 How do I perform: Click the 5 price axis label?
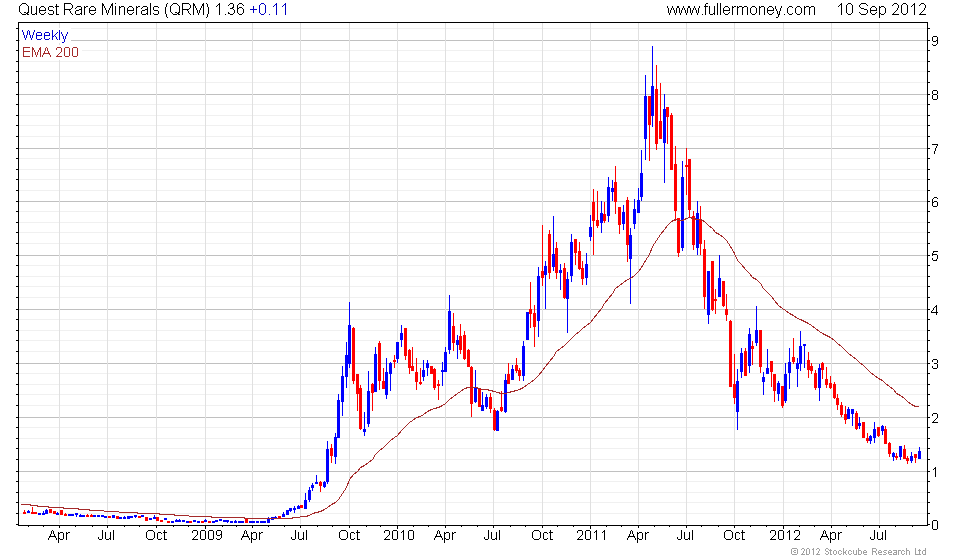tap(934, 256)
